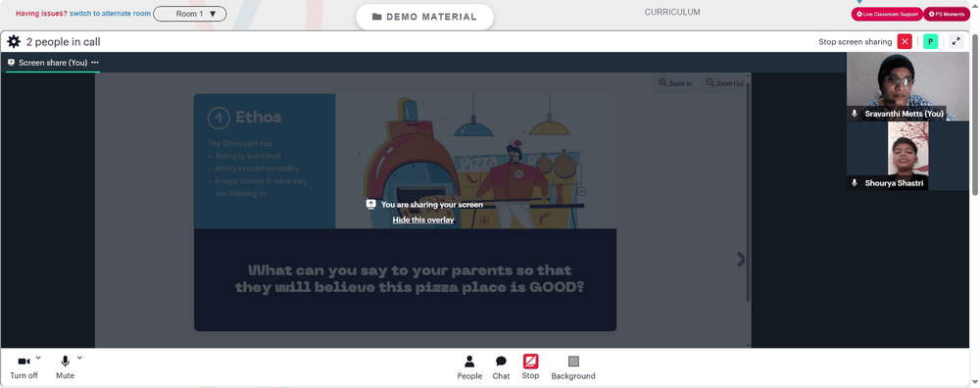Open Screen share tab options ellipsis
Viewport: 980px width, 388px height.
tap(95, 63)
